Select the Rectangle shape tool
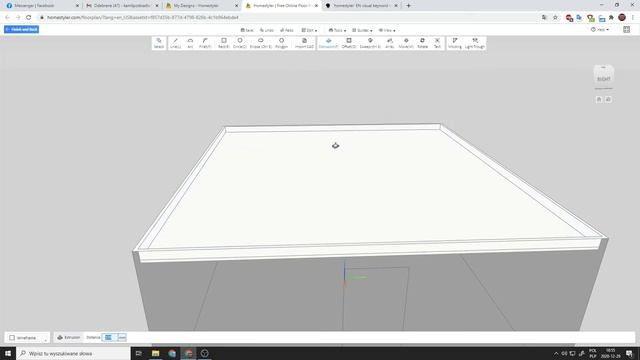Viewport: 640px width, 360px height. pos(224,43)
